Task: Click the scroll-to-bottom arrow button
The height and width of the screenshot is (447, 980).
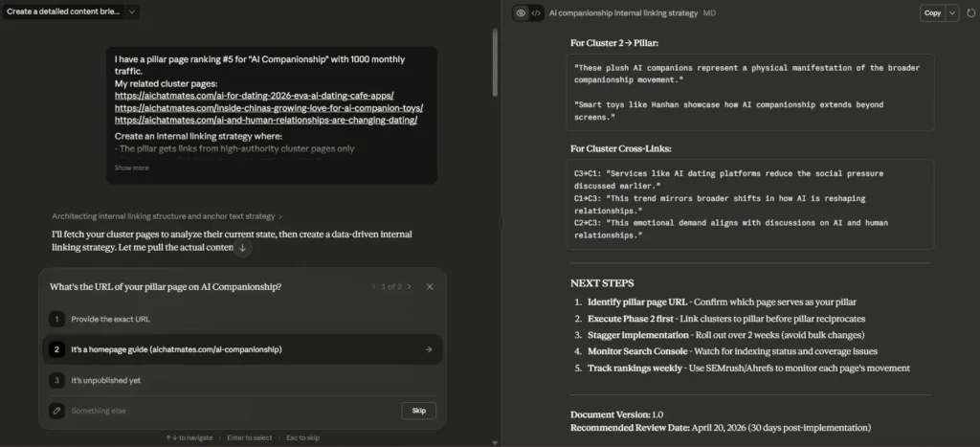Action: (x=242, y=248)
